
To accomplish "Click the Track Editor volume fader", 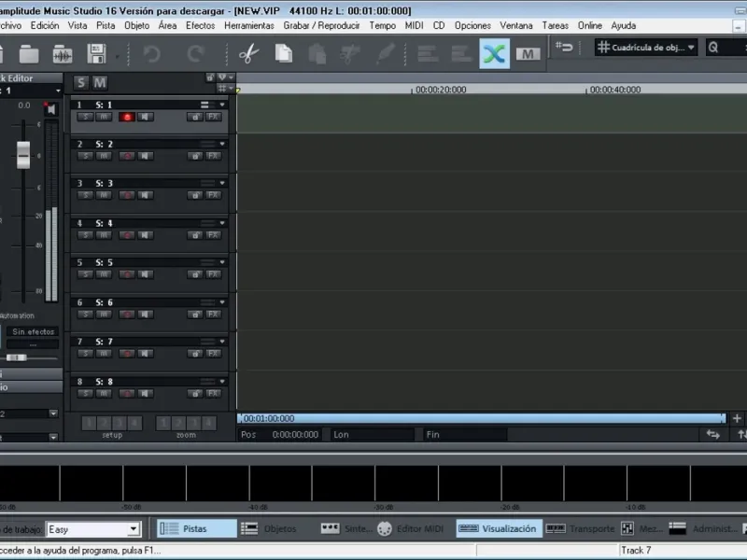I will coord(23,155).
